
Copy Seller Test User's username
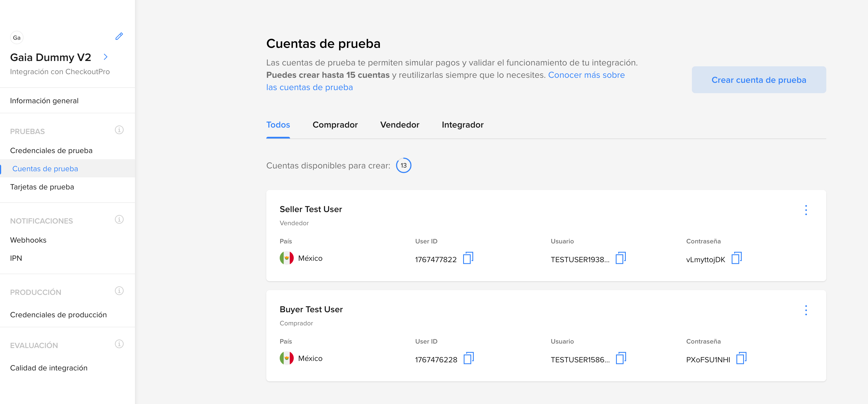[x=620, y=258]
